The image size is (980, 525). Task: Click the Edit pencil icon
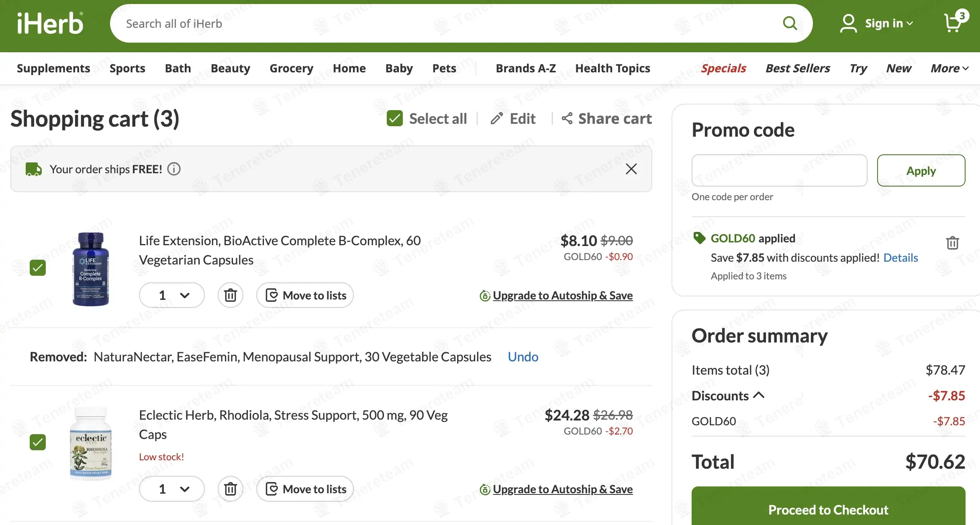[497, 119]
